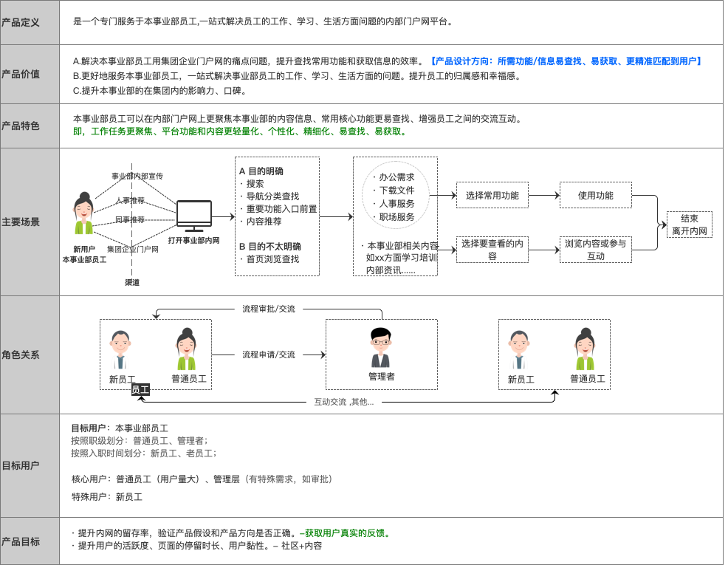Click the 流程申请/交流 arrow label
The width and height of the screenshot is (728, 565).
coord(269,355)
